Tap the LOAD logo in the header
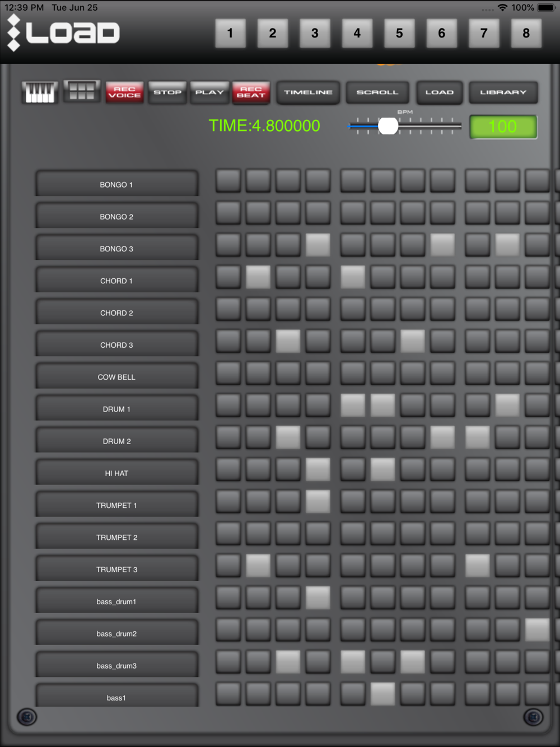This screenshot has height=747, width=560. (x=63, y=32)
